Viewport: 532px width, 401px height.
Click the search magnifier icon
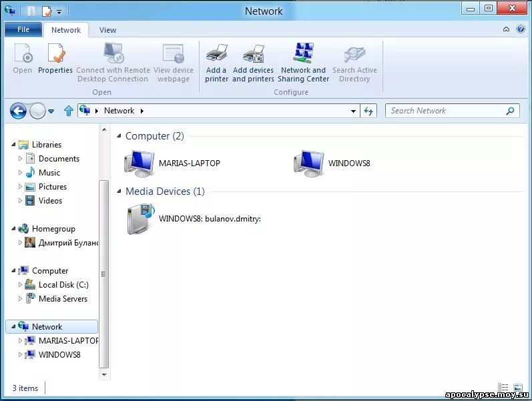(x=510, y=111)
